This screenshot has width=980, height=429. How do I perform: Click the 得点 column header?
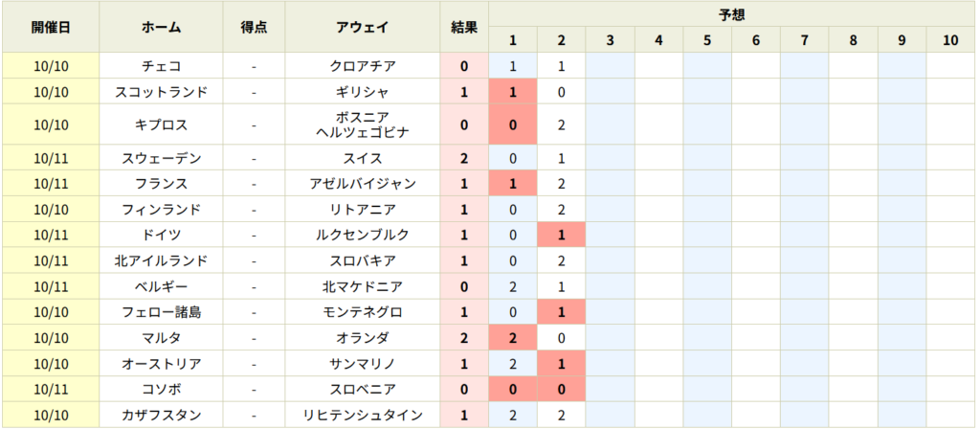[254, 27]
